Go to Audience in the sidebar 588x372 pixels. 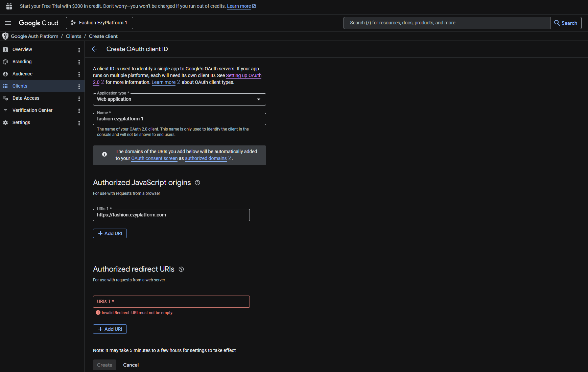22,74
